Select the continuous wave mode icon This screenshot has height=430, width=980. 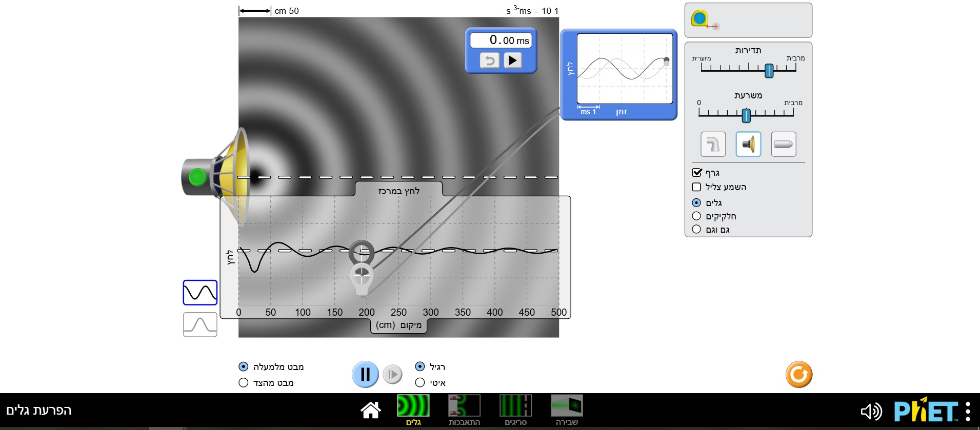pyautogui.click(x=200, y=293)
